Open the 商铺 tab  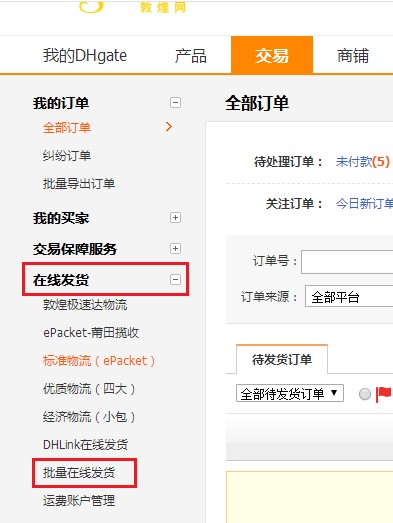[x=353, y=55]
